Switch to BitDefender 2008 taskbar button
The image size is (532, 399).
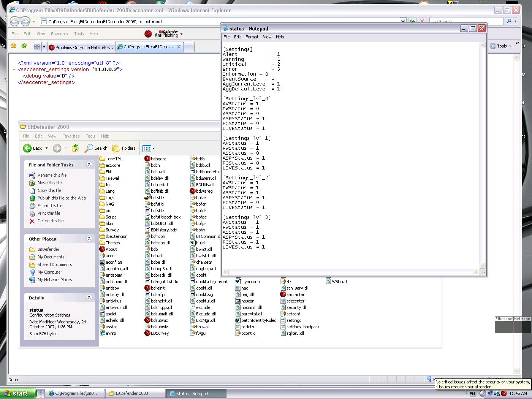[x=135, y=393]
